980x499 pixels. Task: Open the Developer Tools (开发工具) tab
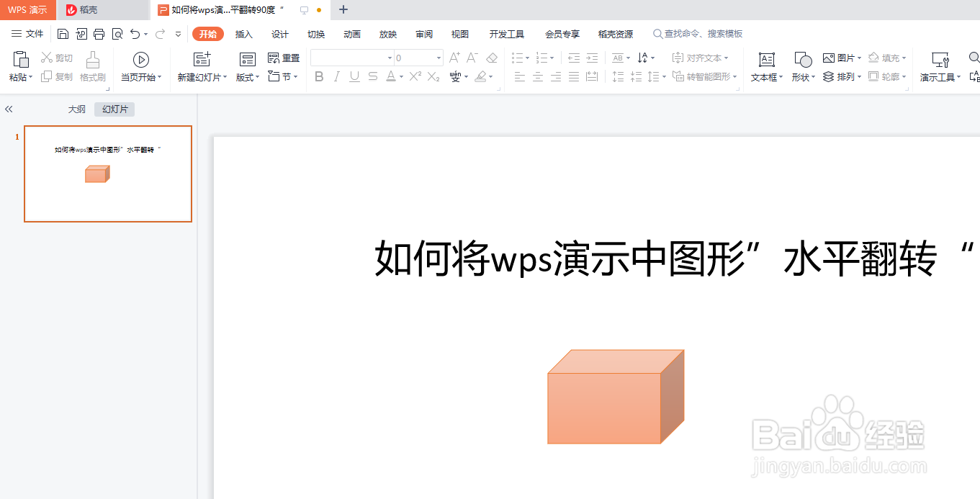click(507, 34)
